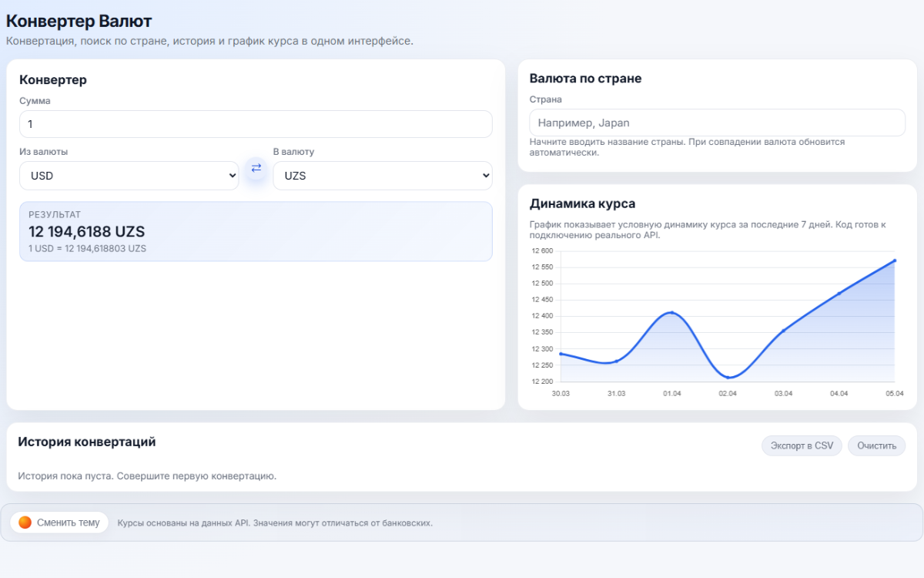Viewport: 924px width, 578px height.
Task: Click the Динамика курса heading
Action: (x=582, y=203)
